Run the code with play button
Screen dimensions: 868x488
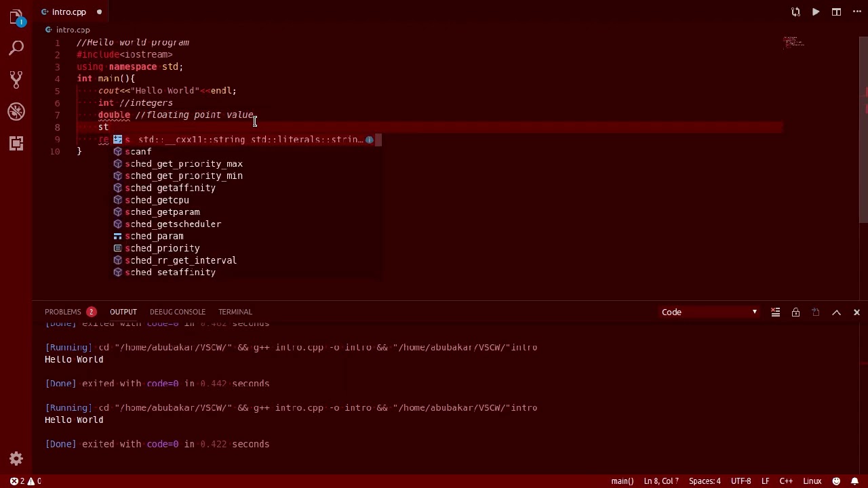tap(816, 12)
